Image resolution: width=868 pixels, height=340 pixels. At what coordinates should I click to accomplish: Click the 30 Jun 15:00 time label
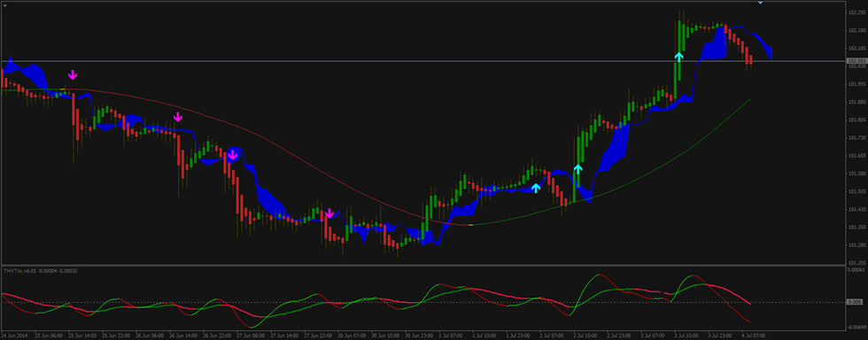(x=386, y=336)
